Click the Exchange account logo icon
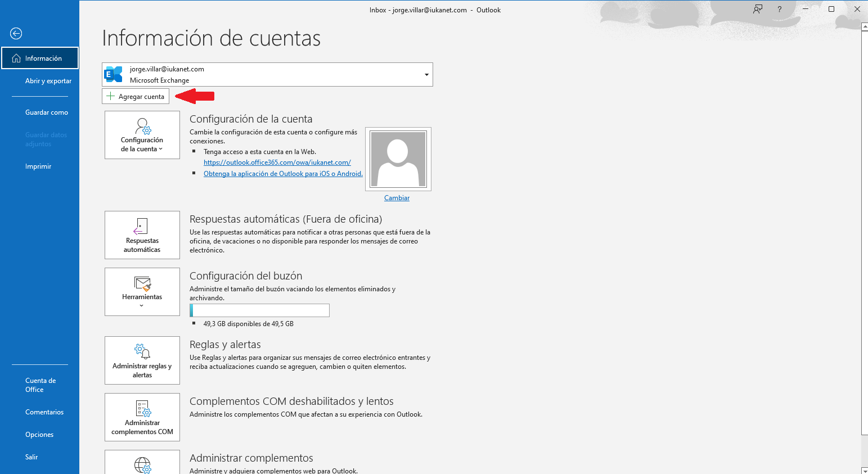Image resolution: width=868 pixels, height=474 pixels. pyautogui.click(x=114, y=74)
